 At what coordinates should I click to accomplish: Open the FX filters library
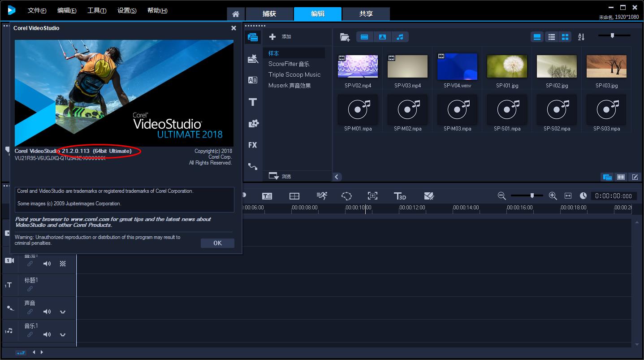(x=253, y=145)
